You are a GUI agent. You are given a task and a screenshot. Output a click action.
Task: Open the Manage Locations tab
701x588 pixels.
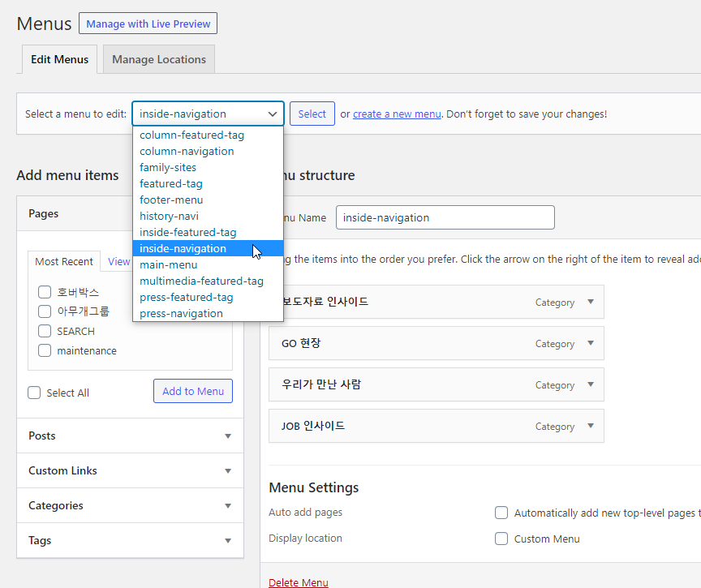coord(159,59)
